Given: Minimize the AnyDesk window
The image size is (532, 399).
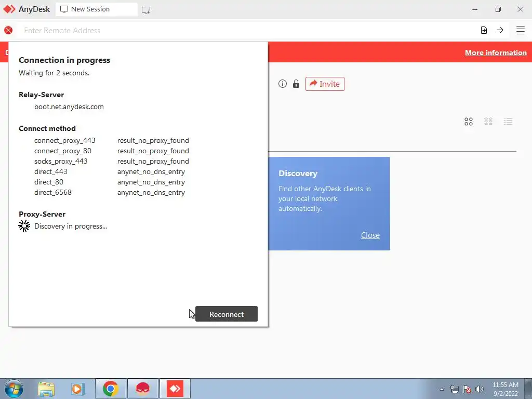Looking at the screenshot, I should 475,9.
